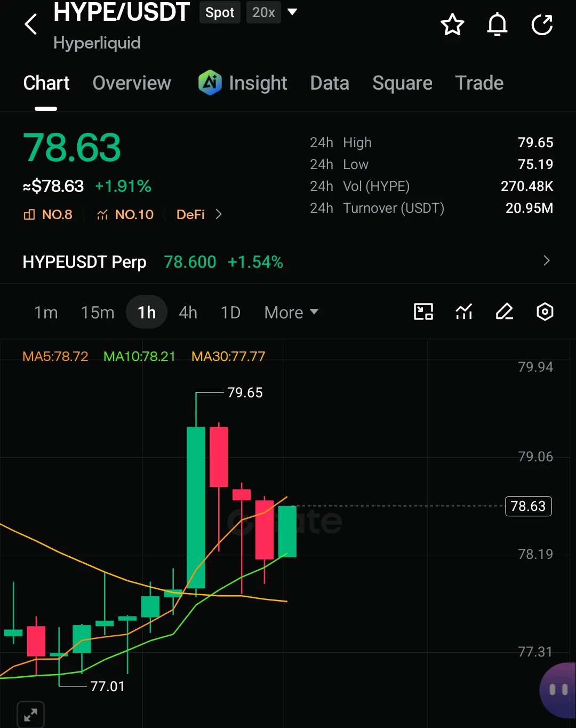Open HYPEUSDT Perp row chevron

546,261
